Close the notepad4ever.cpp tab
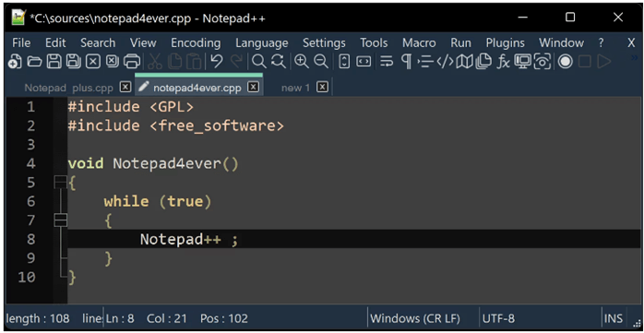Screen dimensions: 644x333 [254, 87]
